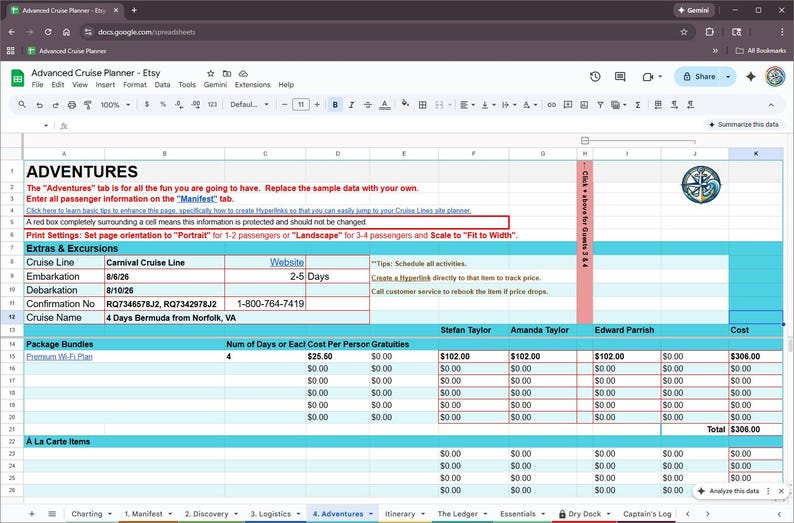Screen dimensions: 794x523
Task: Open the Google account avatar
Action: pyautogui.click(x=775, y=76)
